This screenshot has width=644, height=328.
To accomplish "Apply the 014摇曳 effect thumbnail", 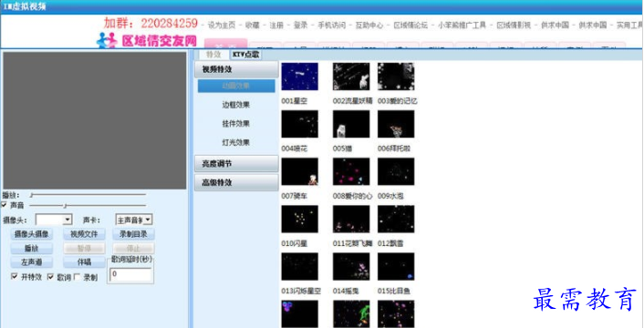I will tap(351, 266).
